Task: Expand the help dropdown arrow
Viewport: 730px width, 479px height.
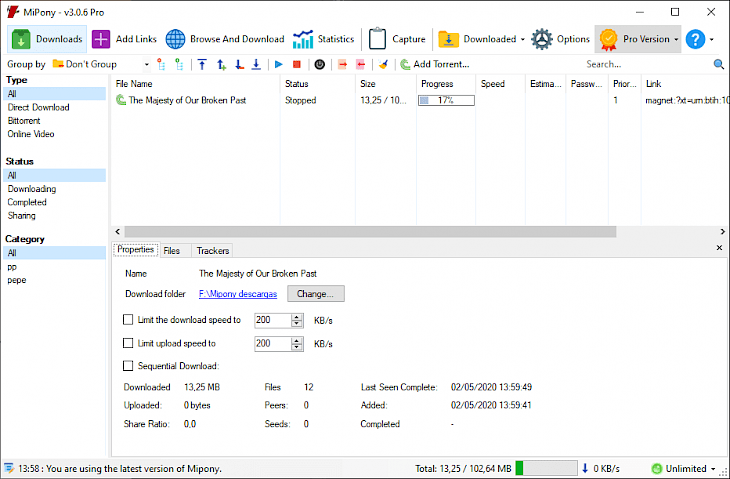Action: tap(711, 40)
